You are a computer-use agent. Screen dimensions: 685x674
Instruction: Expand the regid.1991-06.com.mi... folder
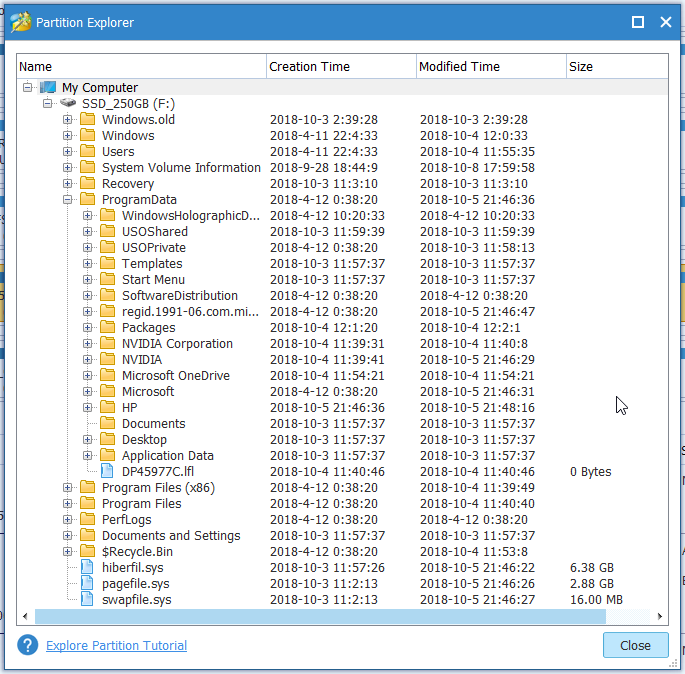click(x=87, y=311)
